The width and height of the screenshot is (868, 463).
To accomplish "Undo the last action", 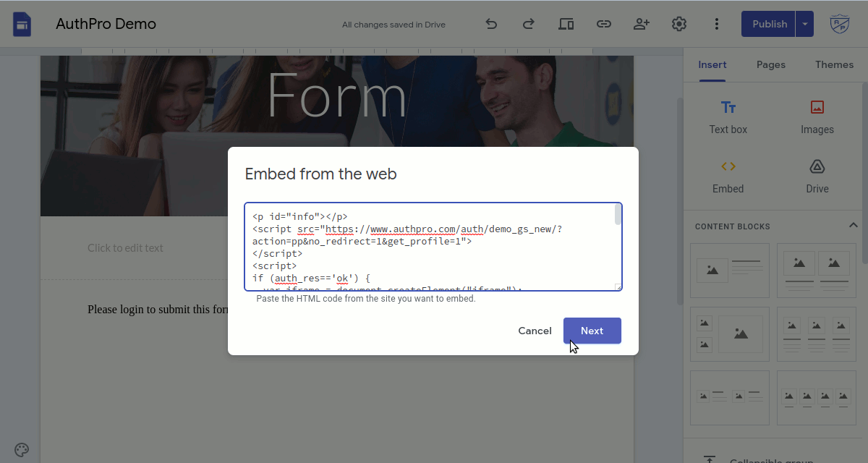I will click(491, 24).
